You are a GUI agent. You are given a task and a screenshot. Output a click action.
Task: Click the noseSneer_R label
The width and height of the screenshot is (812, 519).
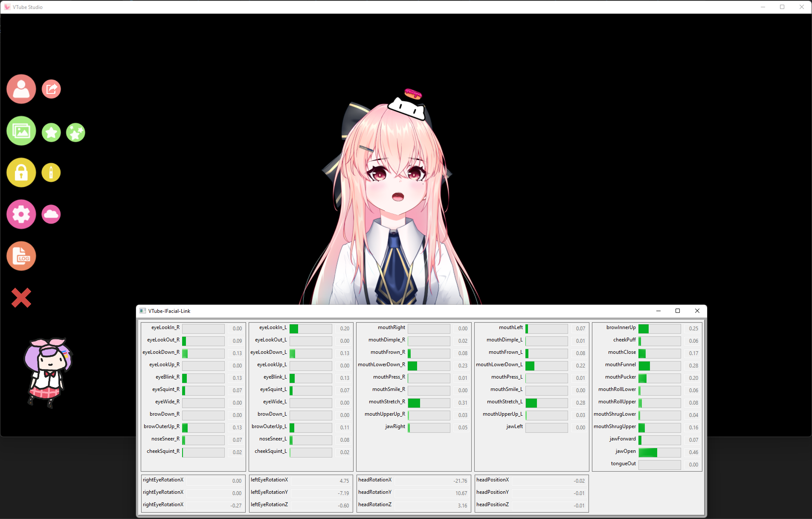coord(165,439)
